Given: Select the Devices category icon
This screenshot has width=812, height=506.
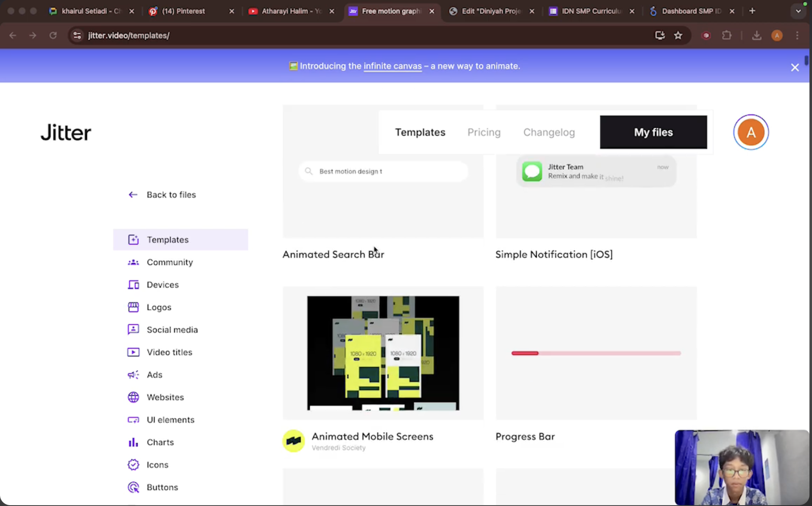Looking at the screenshot, I should click(133, 284).
